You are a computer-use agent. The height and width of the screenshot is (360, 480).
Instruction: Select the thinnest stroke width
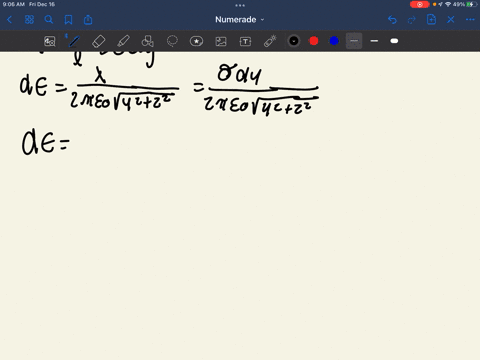[x=354, y=41]
